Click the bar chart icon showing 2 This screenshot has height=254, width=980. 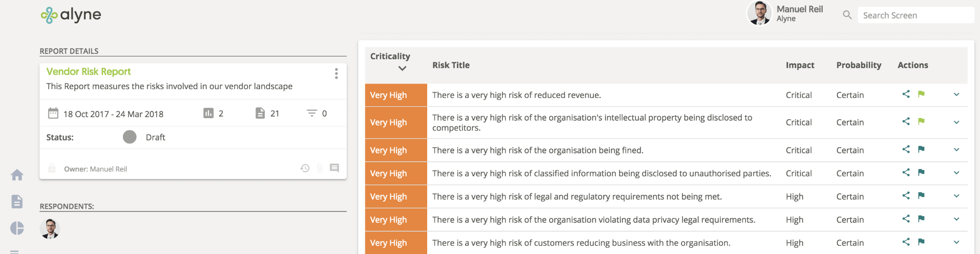(208, 113)
